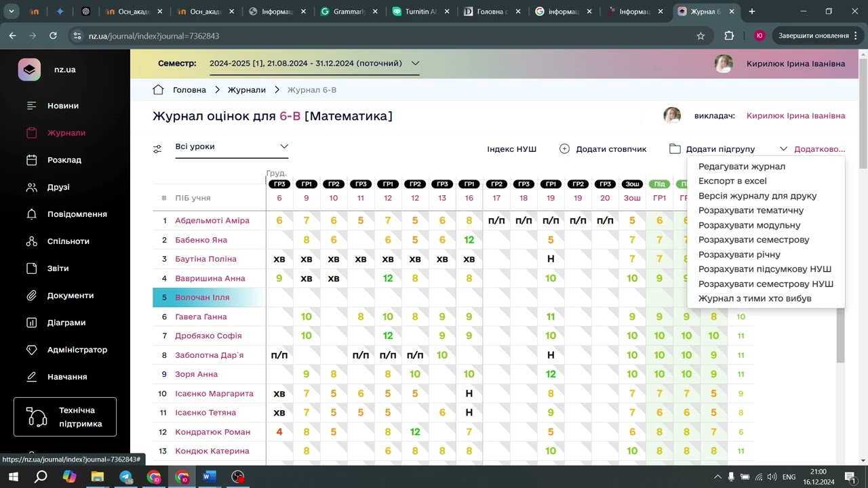Open the Новини sidebar icon
Screen dimensions: 868x488
pyautogui.click(x=32, y=106)
